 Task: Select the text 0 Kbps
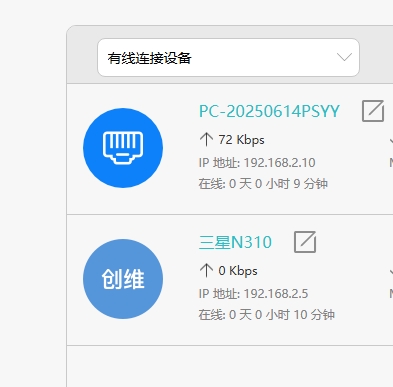coord(238,271)
